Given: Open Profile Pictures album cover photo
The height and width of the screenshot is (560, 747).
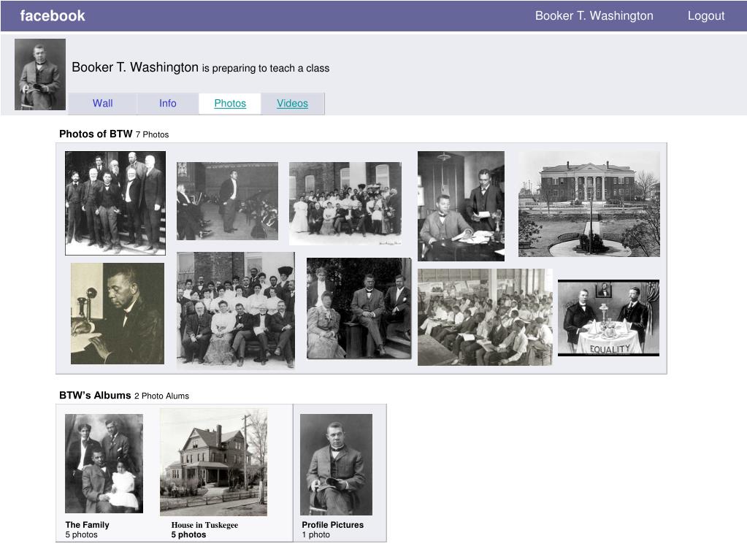Looking at the screenshot, I should [336, 465].
